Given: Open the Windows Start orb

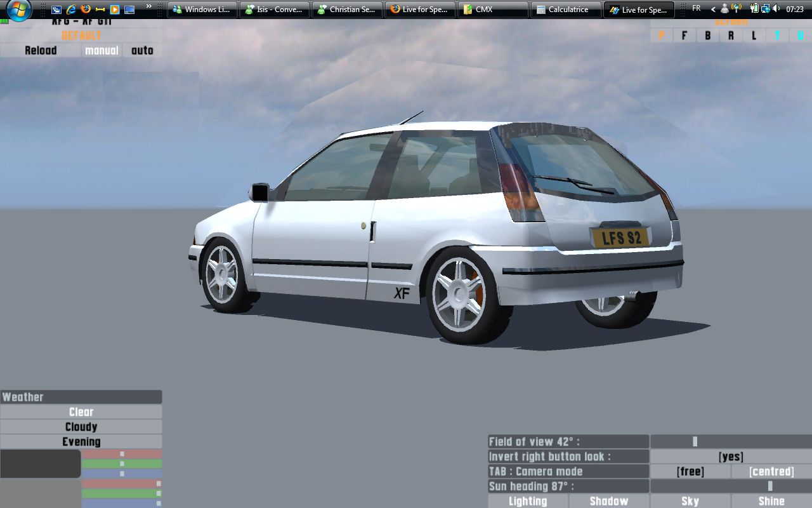Looking at the screenshot, I should pyautogui.click(x=18, y=10).
